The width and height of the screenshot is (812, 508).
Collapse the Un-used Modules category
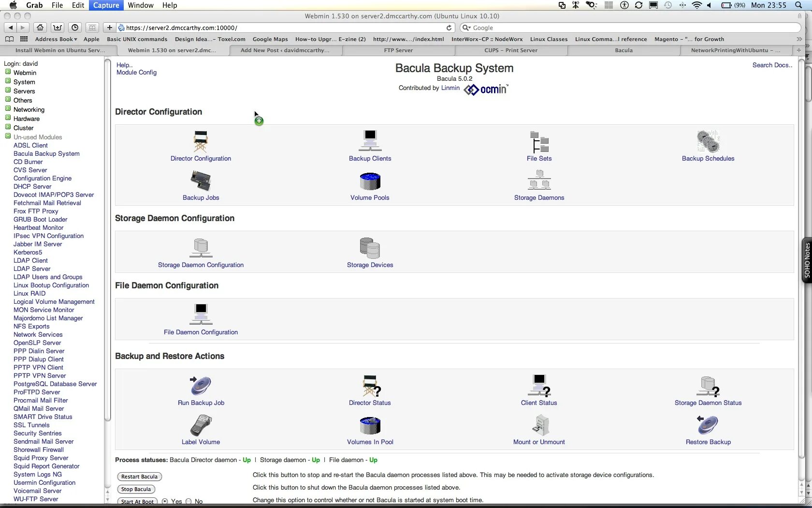8,136
